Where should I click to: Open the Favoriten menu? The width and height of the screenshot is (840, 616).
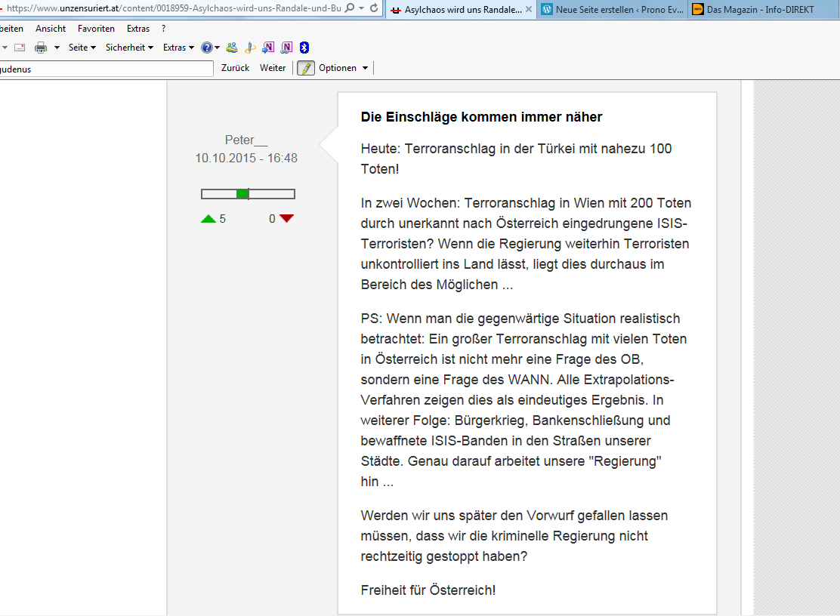[x=96, y=29]
